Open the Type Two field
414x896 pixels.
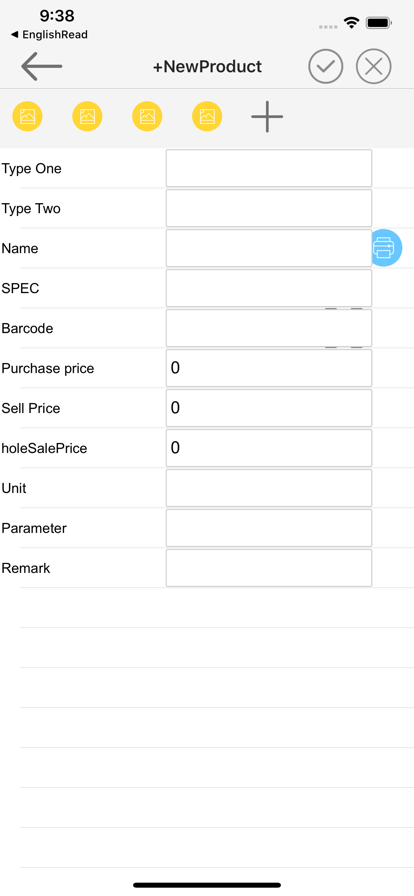269,208
